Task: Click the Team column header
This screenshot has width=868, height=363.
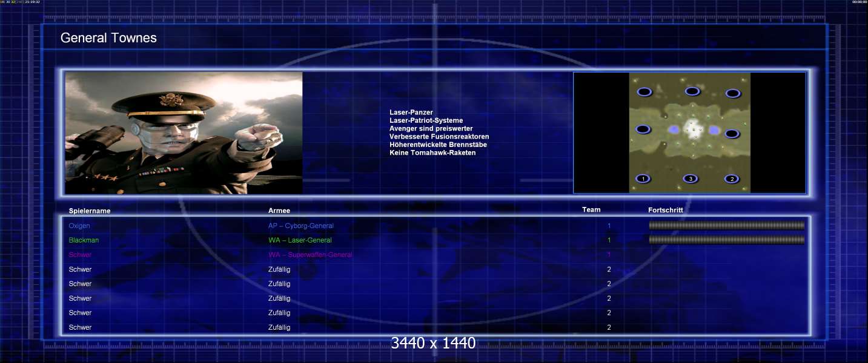Action: tap(591, 210)
